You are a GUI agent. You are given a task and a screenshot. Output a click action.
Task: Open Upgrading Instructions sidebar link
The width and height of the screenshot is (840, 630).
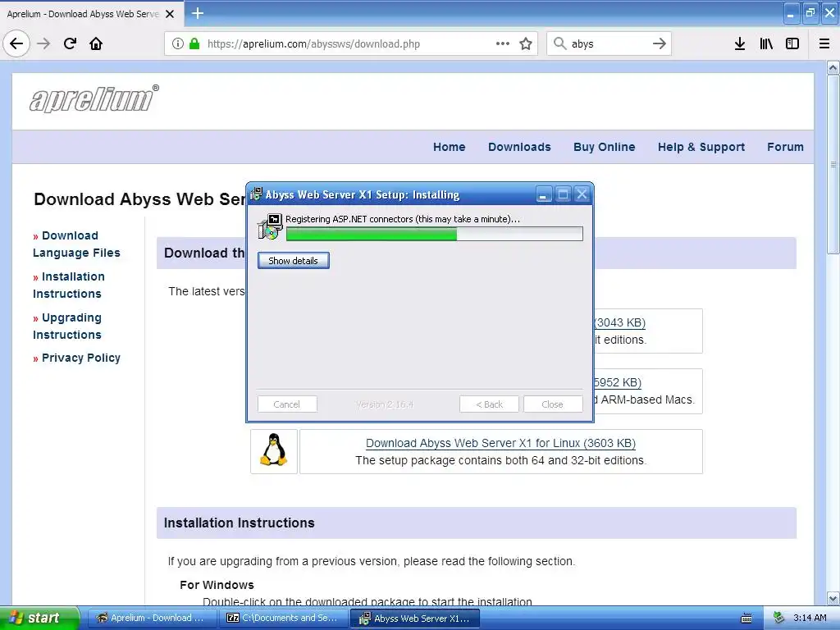pyautogui.click(x=67, y=326)
